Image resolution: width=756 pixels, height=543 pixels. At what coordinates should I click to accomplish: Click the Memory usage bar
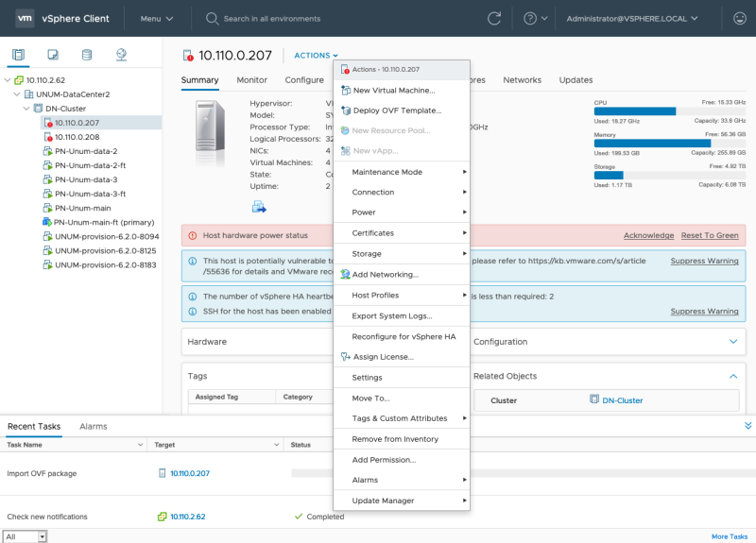click(x=670, y=144)
